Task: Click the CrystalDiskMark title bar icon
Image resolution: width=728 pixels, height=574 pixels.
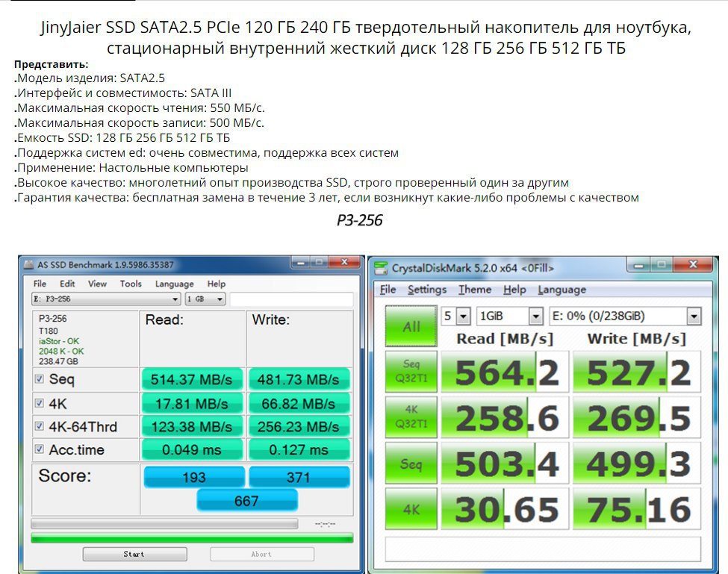Action: coord(382,268)
